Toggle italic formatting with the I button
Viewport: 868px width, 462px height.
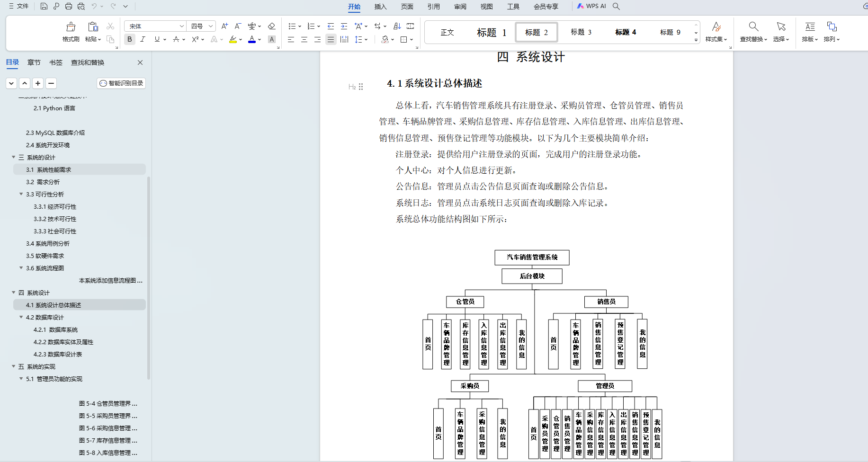(143, 39)
